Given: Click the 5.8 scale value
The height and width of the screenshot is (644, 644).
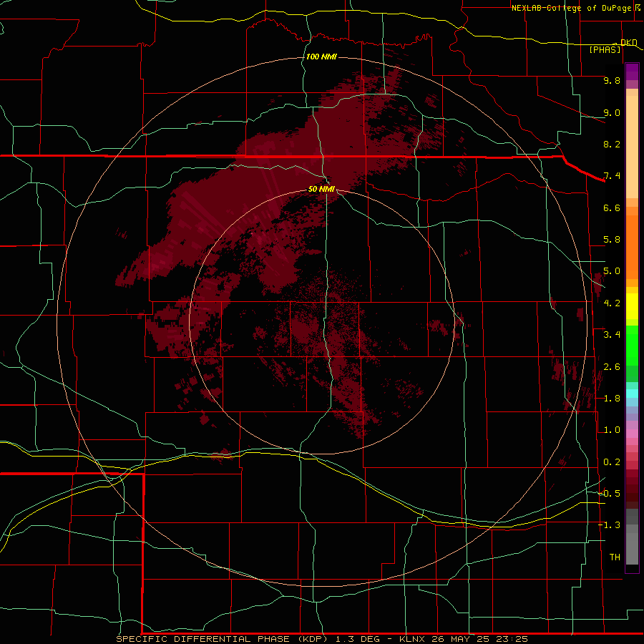Looking at the screenshot, I should [x=612, y=240].
